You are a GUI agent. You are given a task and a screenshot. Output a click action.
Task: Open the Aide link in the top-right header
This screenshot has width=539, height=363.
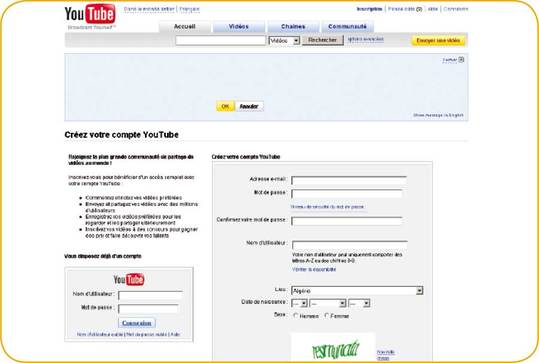[x=433, y=9]
